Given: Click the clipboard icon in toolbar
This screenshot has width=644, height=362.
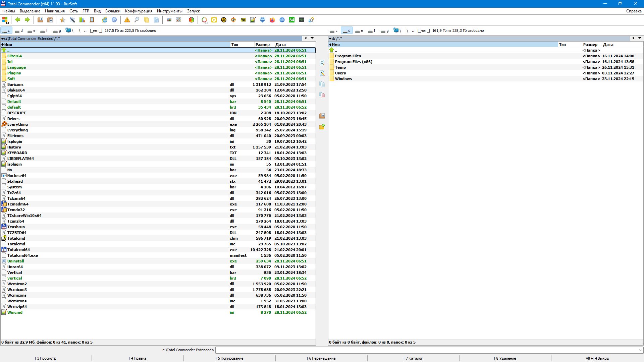Looking at the screenshot, I should point(92,20).
